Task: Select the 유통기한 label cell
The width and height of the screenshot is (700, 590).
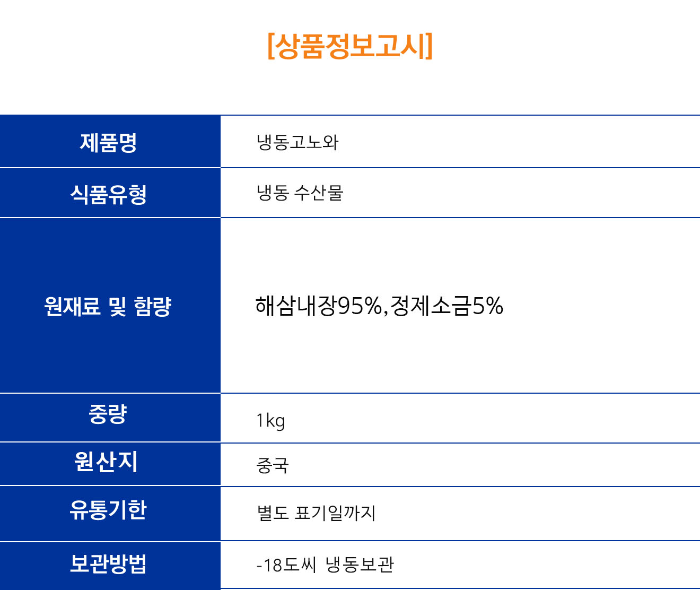Action: point(110,514)
